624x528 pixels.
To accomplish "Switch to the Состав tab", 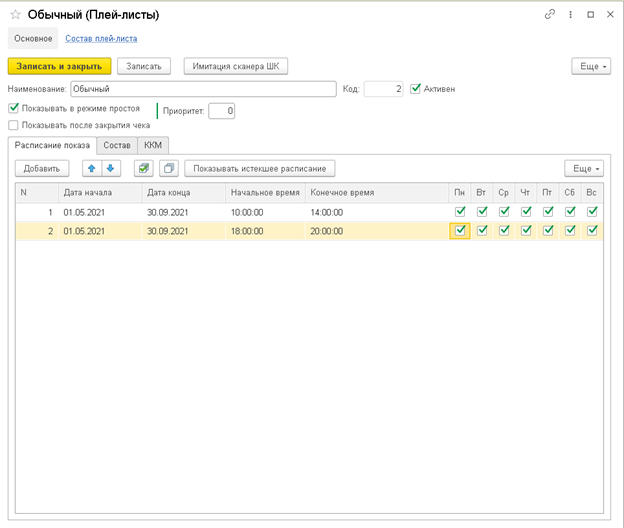I will coord(116,146).
